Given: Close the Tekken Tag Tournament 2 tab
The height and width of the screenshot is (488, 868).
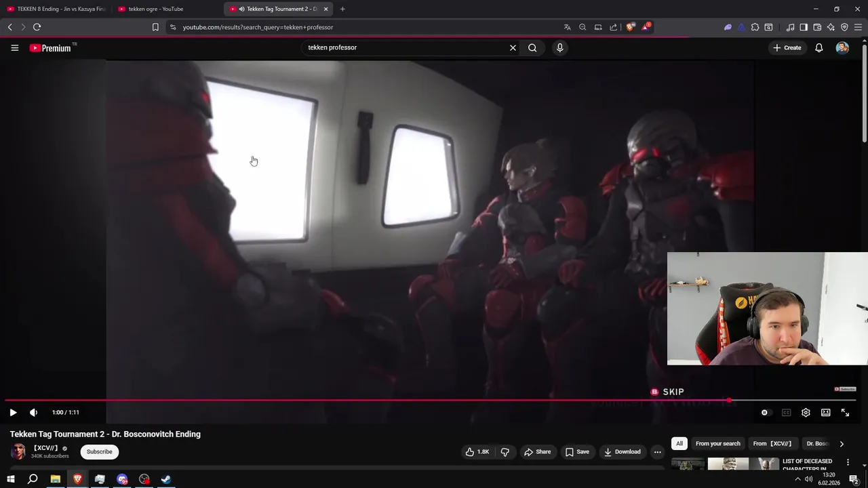Looking at the screenshot, I should pyautogui.click(x=326, y=9).
